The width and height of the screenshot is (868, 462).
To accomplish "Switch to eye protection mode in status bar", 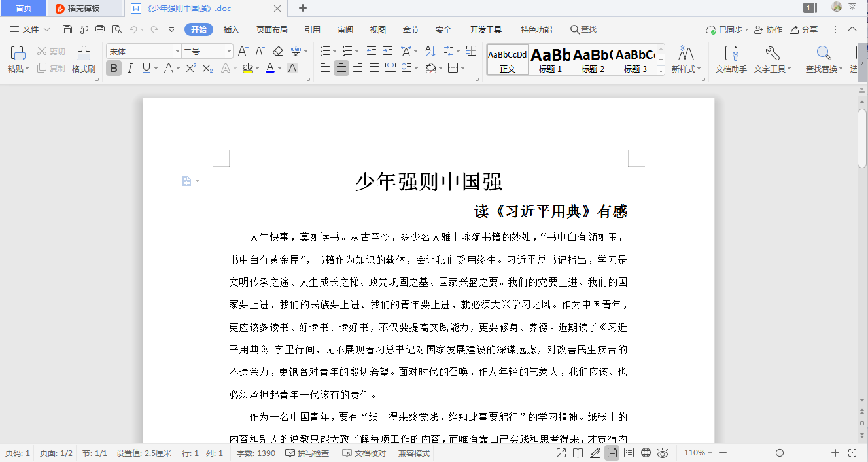I will coord(663,453).
